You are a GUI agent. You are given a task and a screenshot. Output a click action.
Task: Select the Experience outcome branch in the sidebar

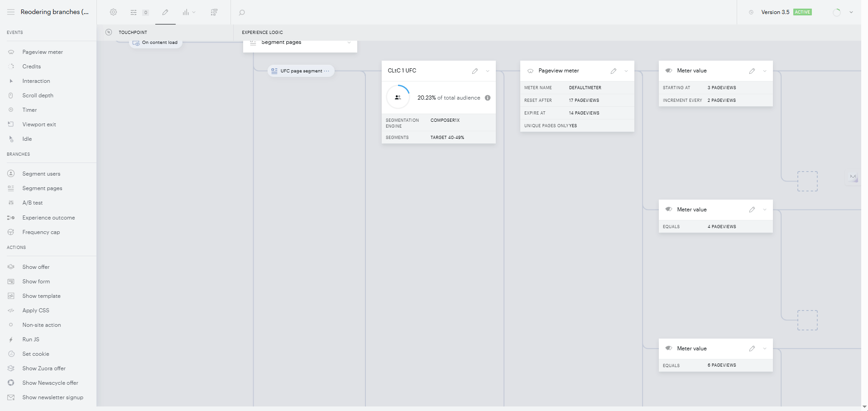[x=48, y=218]
